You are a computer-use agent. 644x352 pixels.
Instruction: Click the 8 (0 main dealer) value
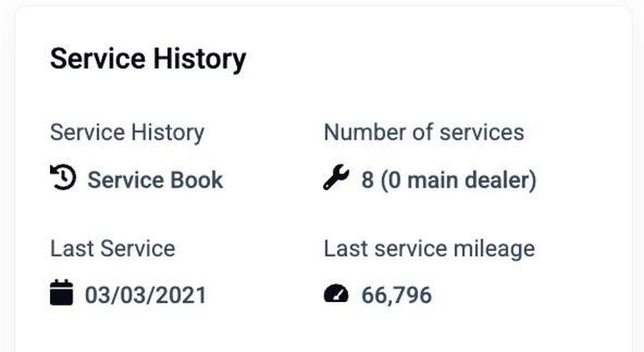[x=449, y=180]
